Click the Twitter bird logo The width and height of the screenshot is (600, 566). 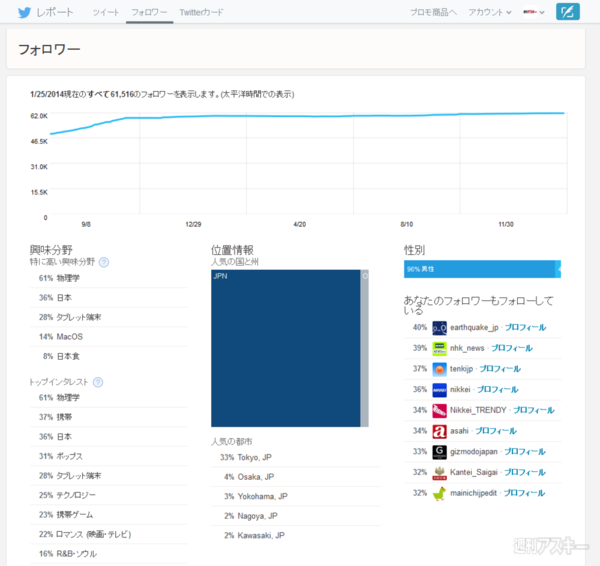24,13
